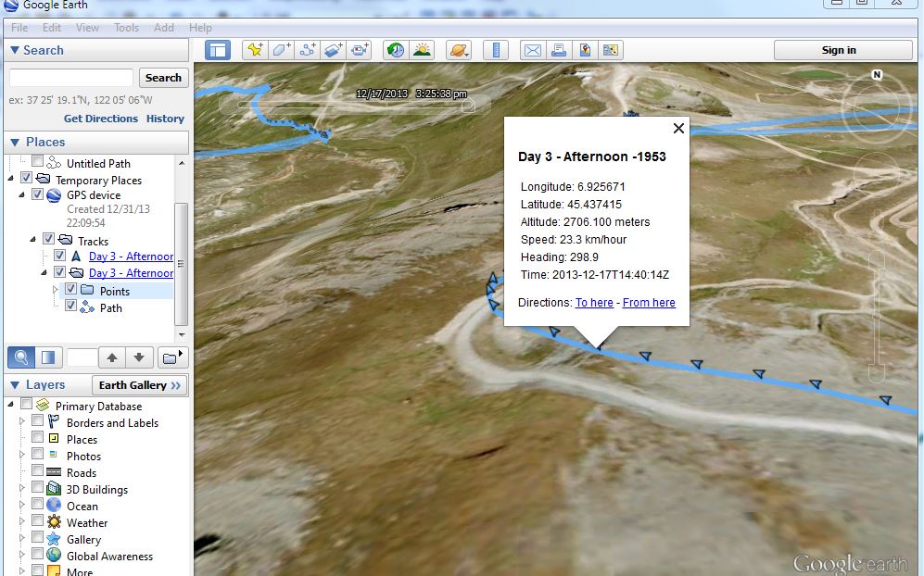Expand the Weather layer node

point(22,521)
